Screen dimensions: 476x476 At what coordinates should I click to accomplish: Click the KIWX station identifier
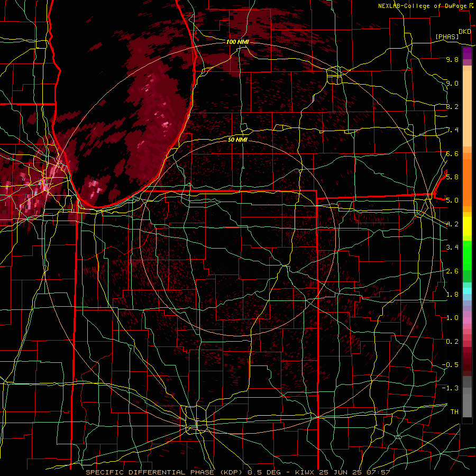[x=305, y=472]
